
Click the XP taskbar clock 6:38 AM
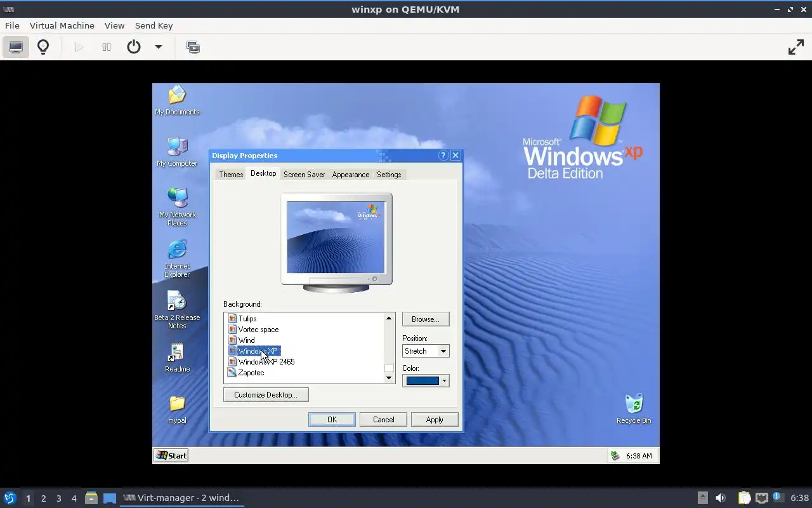click(639, 456)
